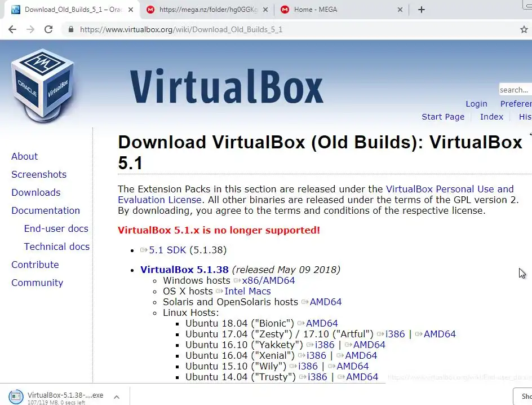Open the Contribute sidebar link
Screen dimensions: 532x405
pos(36,265)
